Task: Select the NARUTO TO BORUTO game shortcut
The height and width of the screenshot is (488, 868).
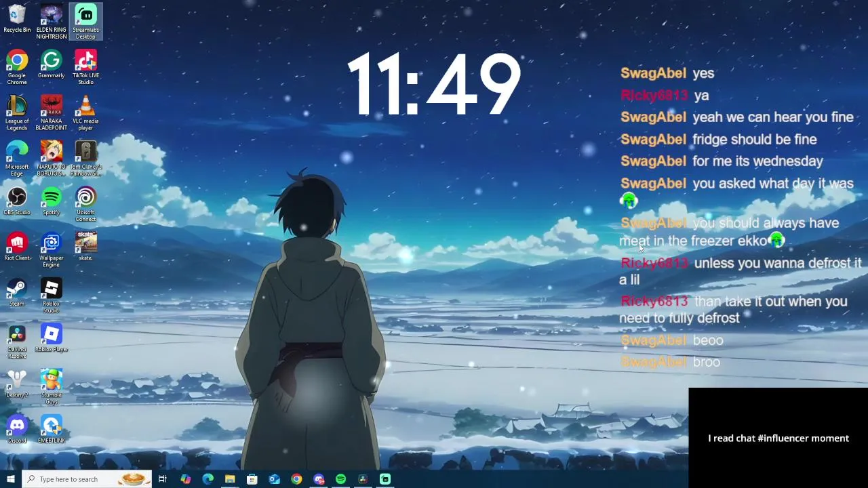Action: (x=51, y=159)
